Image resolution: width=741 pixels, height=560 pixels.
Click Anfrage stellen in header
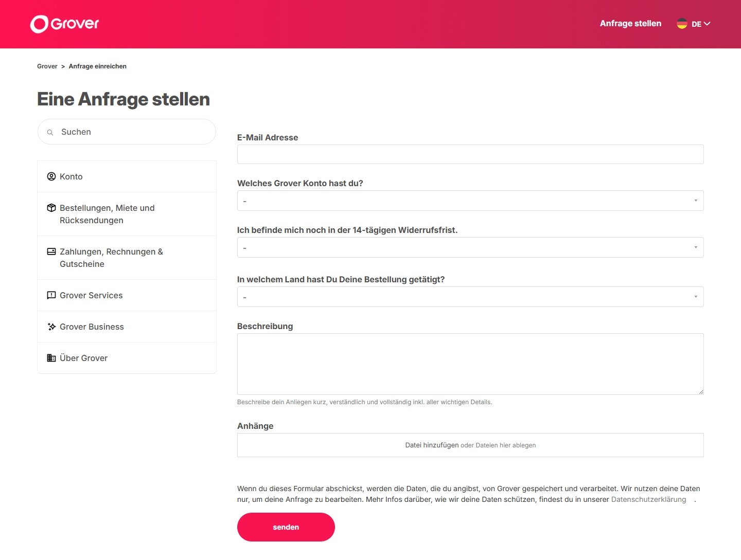[x=630, y=24]
